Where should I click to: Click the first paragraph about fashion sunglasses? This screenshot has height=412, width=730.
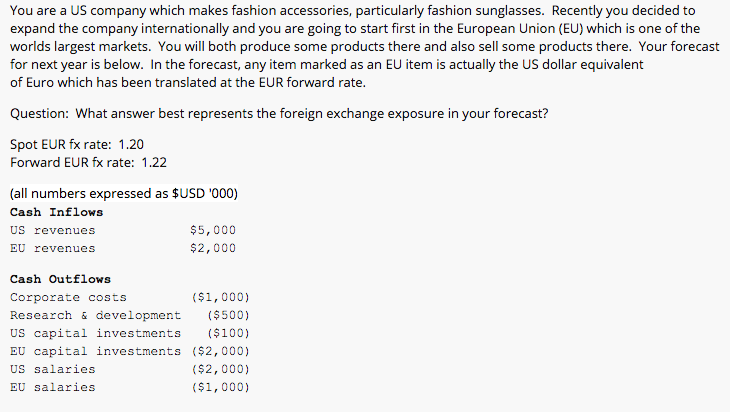click(x=365, y=47)
